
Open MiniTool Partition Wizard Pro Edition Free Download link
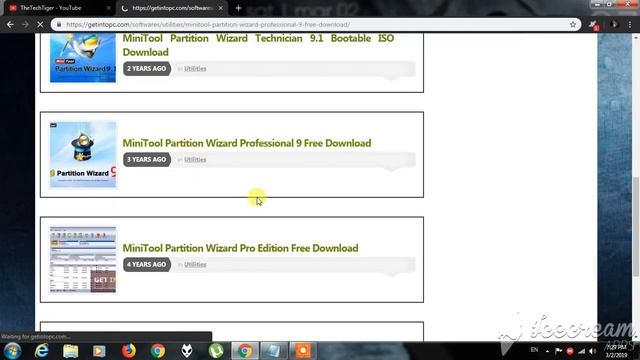pos(240,248)
